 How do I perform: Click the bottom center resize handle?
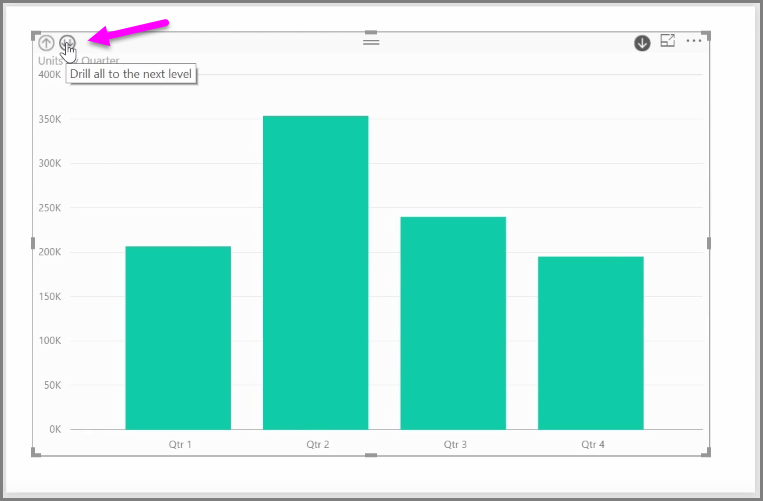coord(371,455)
